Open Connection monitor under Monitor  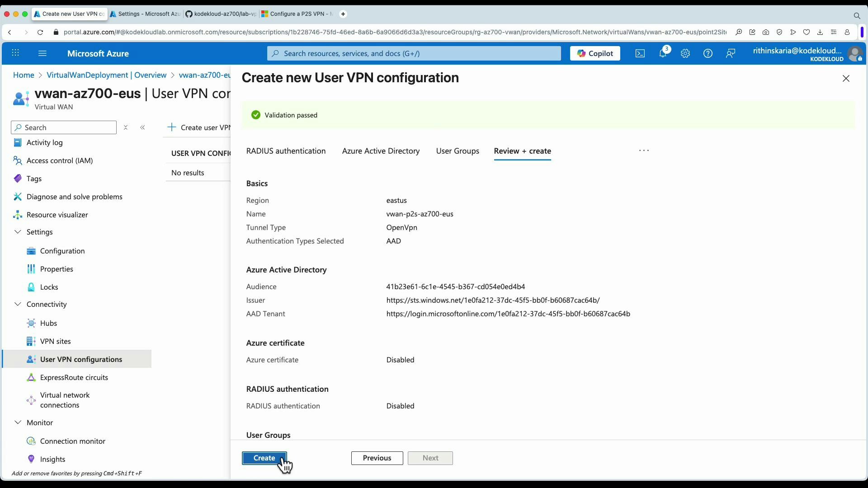(72, 441)
